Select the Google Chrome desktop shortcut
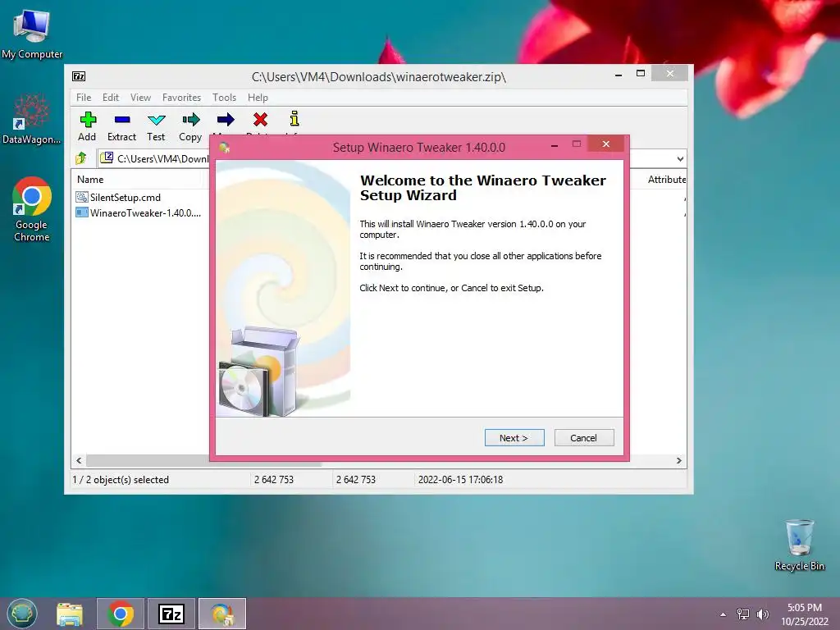Image resolution: width=840 pixels, height=630 pixels. point(32,209)
